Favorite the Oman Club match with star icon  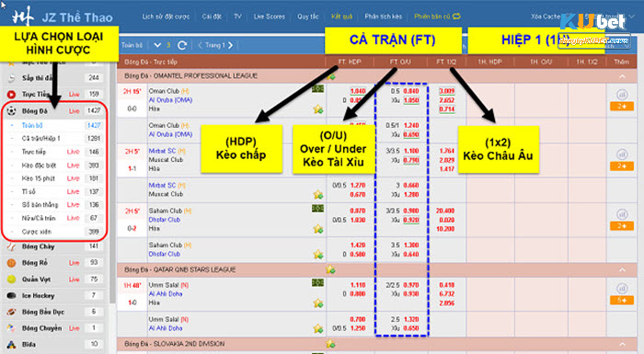[318, 109]
